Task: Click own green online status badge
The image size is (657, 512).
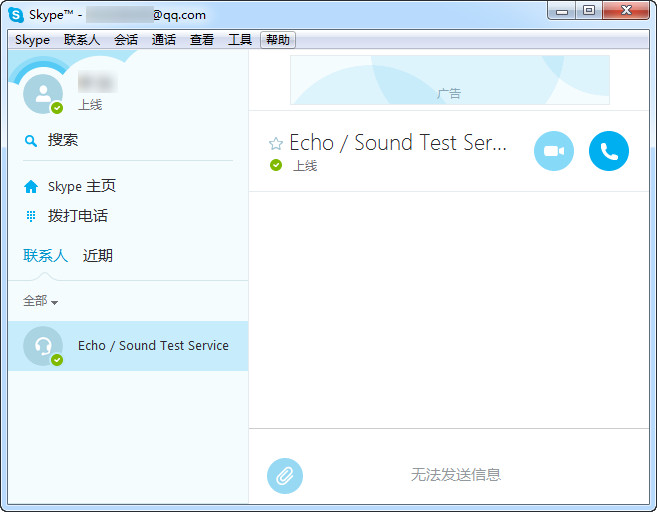Action: pos(57,108)
